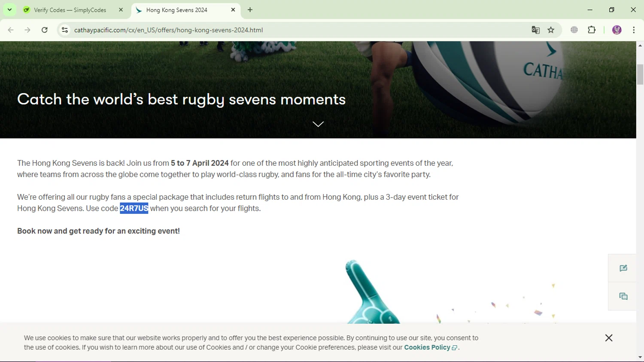The image size is (644, 362).
Task: Open the chat icon on right side
Action: 623,296
